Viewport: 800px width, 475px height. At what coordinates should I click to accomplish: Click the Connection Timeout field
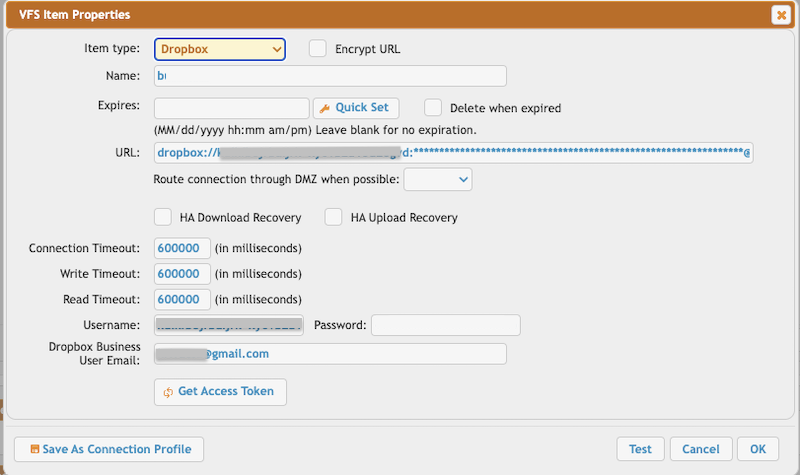tap(182, 248)
